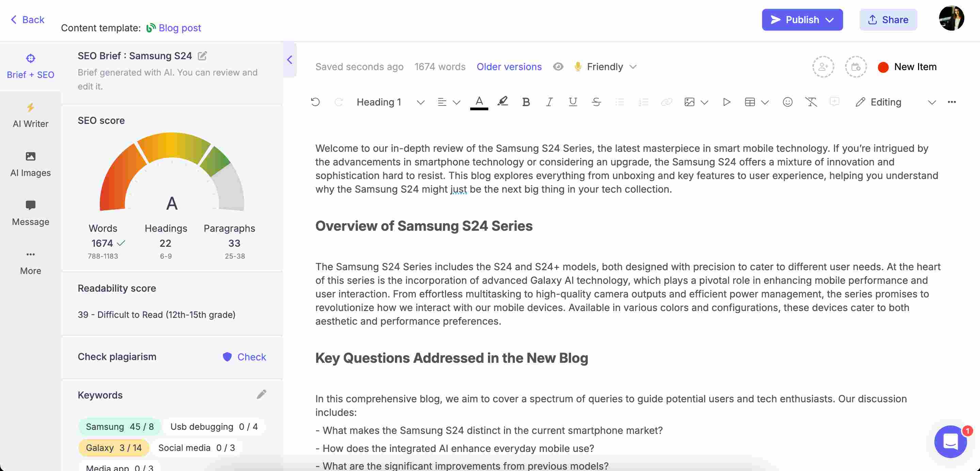Click the insert video play icon

tap(726, 102)
